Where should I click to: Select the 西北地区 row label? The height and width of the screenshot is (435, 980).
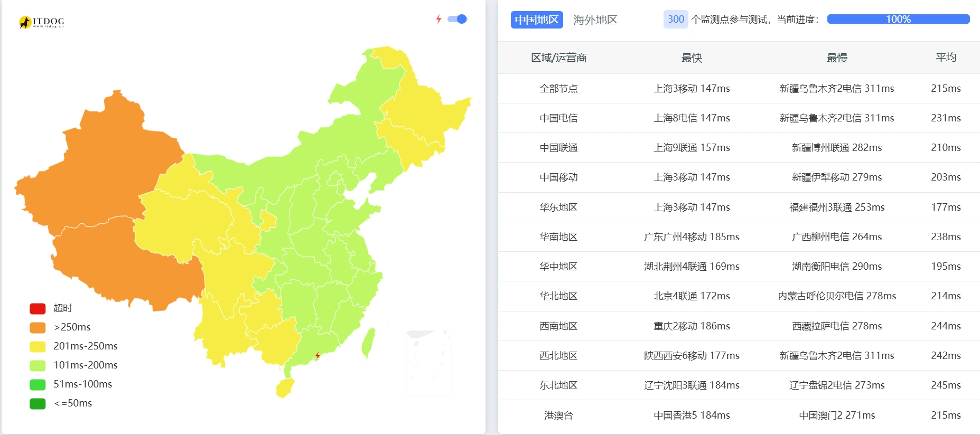point(558,356)
